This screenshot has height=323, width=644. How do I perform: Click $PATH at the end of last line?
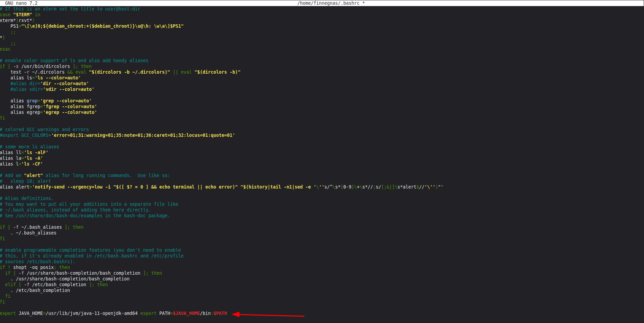coord(220,313)
